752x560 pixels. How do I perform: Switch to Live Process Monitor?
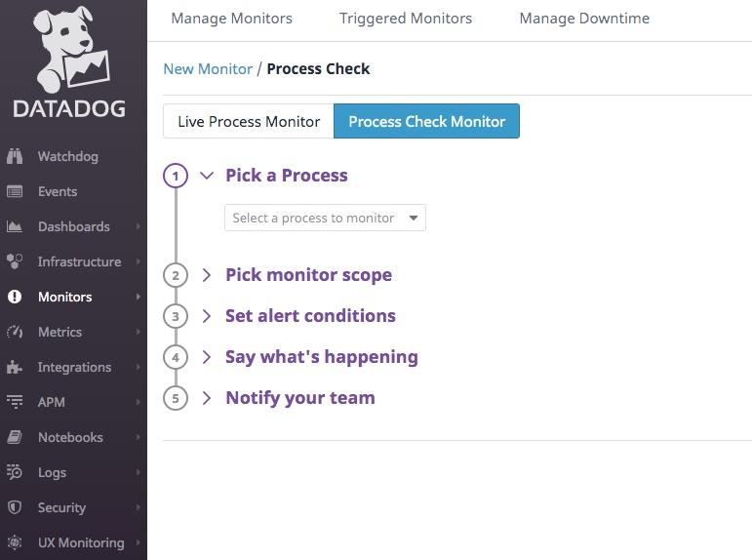point(249,122)
